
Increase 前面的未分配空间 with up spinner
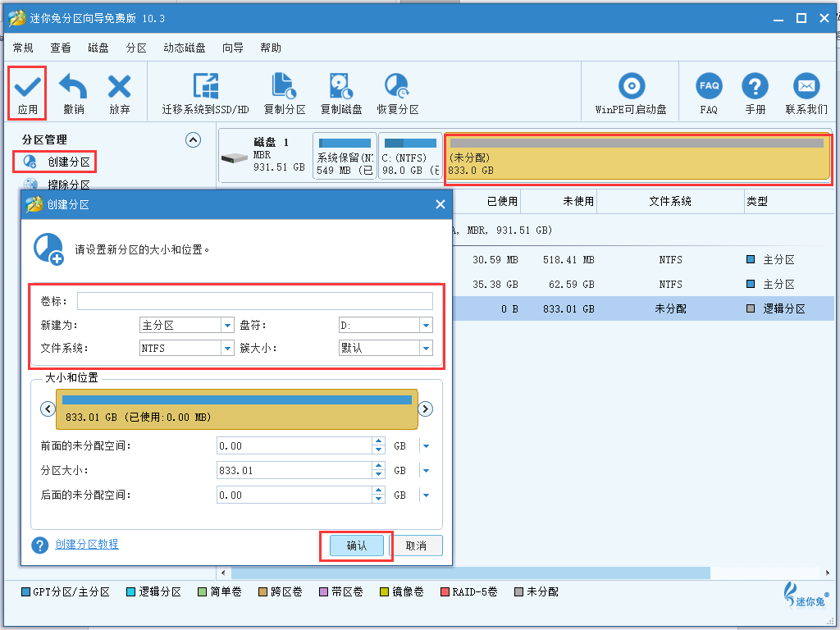click(379, 441)
